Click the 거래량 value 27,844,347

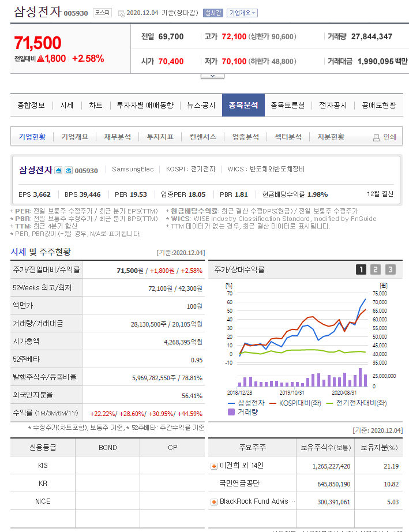372,36
